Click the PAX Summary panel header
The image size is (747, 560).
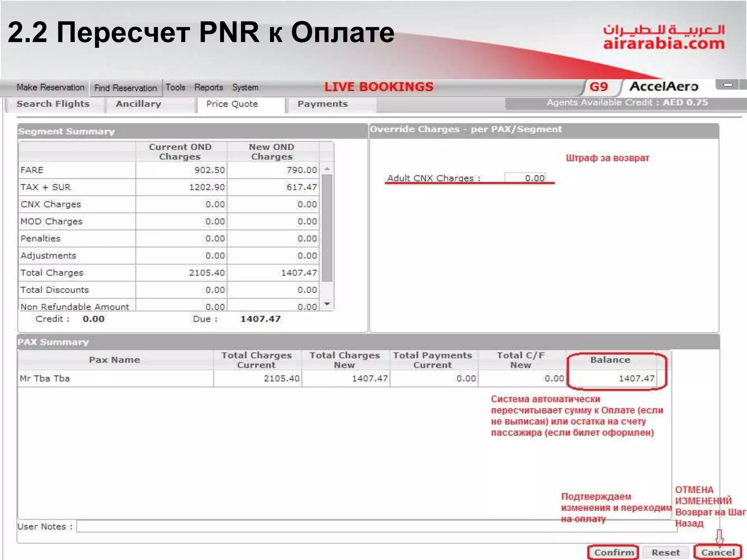point(368,342)
